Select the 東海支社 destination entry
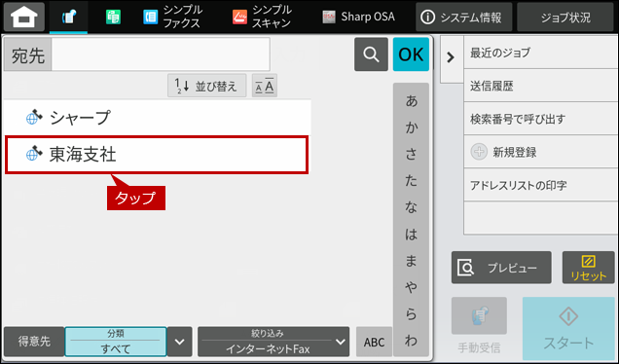619x364 pixels. (x=157, y=155)
